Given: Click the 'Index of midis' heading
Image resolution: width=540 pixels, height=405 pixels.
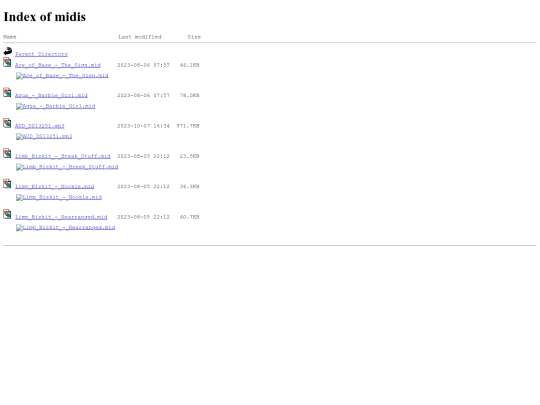Looking at the screenshot, I should coord(45,17).
